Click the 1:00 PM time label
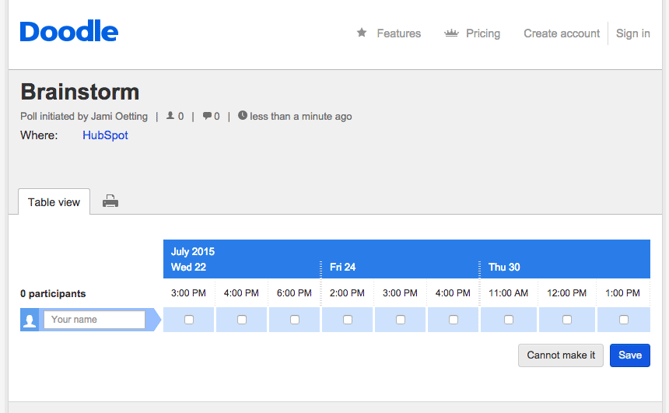Screen dimensions: 669x413 coord(622,293)
